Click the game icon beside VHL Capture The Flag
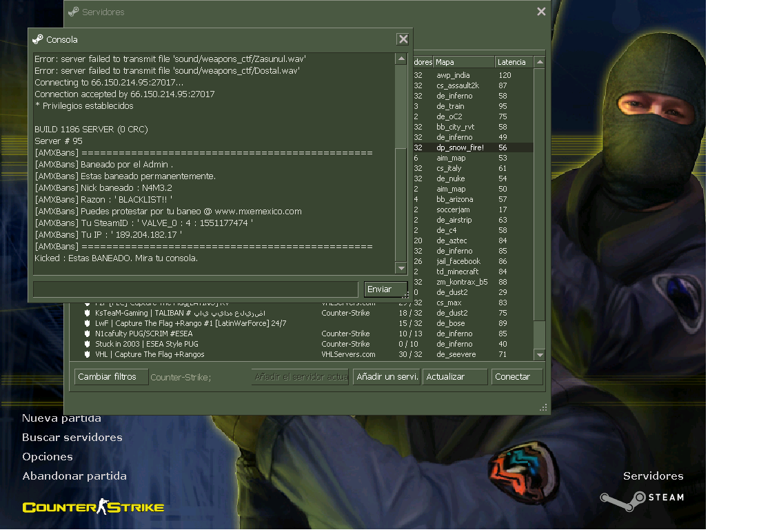The image size is (770, 532). pyautogui.click(x=87, y=354)
